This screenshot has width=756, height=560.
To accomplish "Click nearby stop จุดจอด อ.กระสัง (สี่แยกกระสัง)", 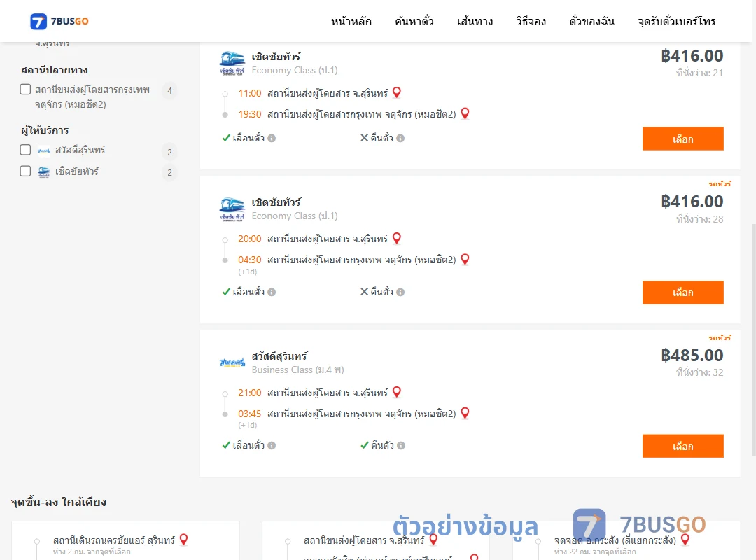I will (615, 540).
